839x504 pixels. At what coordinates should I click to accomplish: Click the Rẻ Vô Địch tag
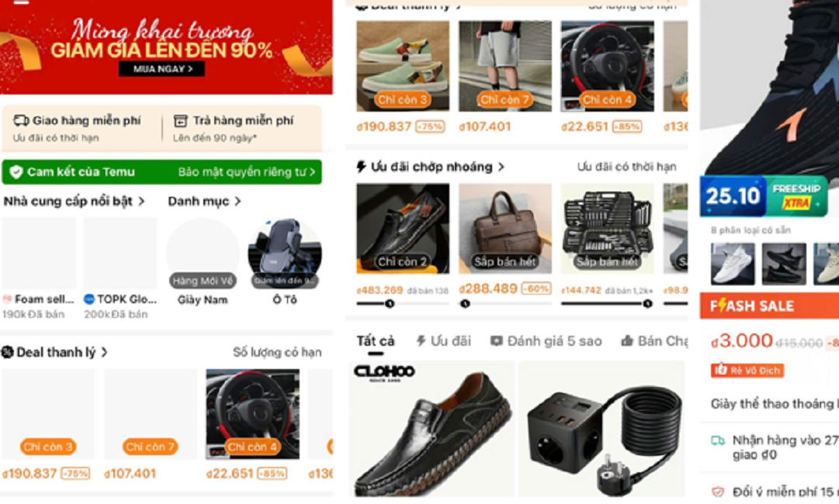[x=747, y=370]
